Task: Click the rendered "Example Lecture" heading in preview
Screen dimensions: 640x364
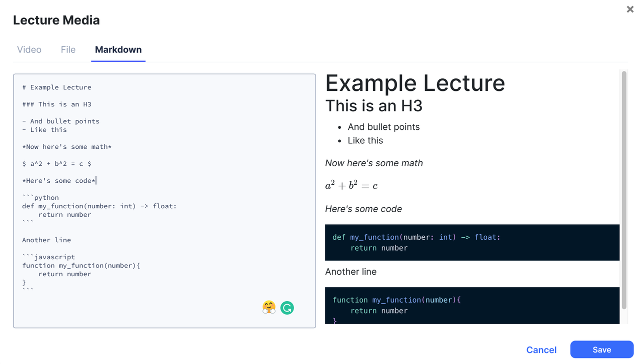Action: coord(415,83)
